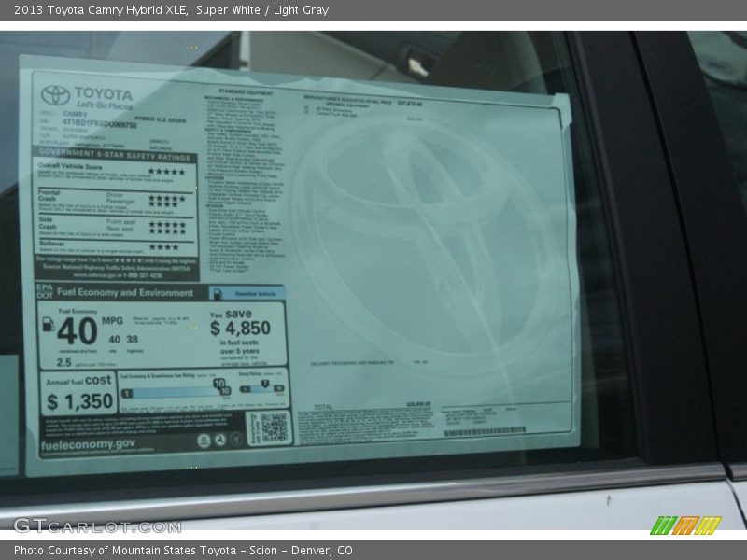Select the four-star Rollover rating
The width and height of the screenshot is (747, 560).
point(164,247)
